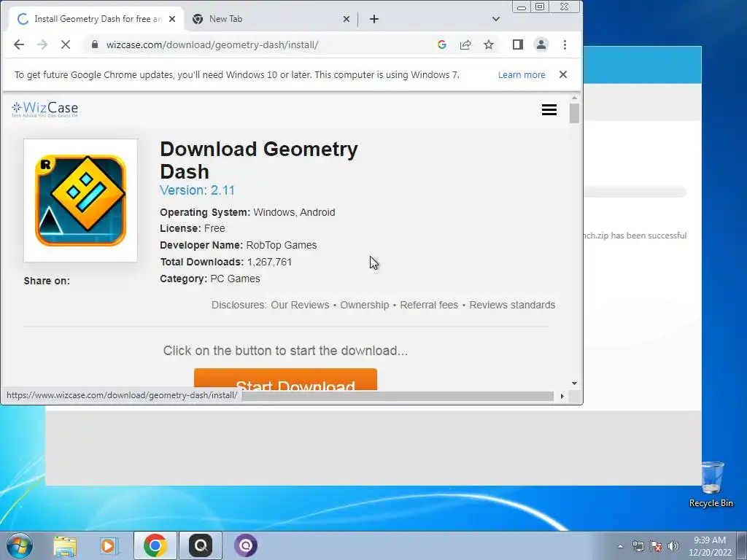Go back using the browser back arrow
Screen dimensions: 747x560
click(x=19, y=44)
